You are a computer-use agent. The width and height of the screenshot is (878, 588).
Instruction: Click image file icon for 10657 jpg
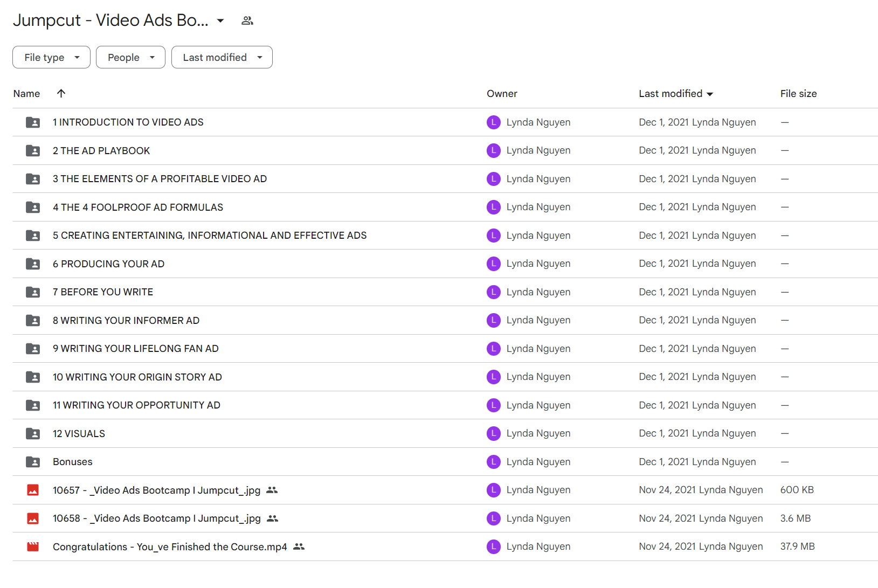pyautogui.click(x=33, y=490)
